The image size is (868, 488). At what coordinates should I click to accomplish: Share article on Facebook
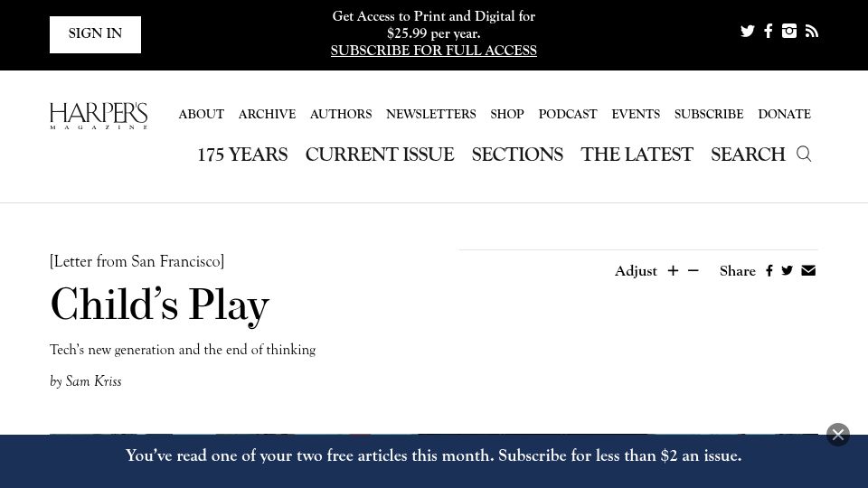coord(769,270)
